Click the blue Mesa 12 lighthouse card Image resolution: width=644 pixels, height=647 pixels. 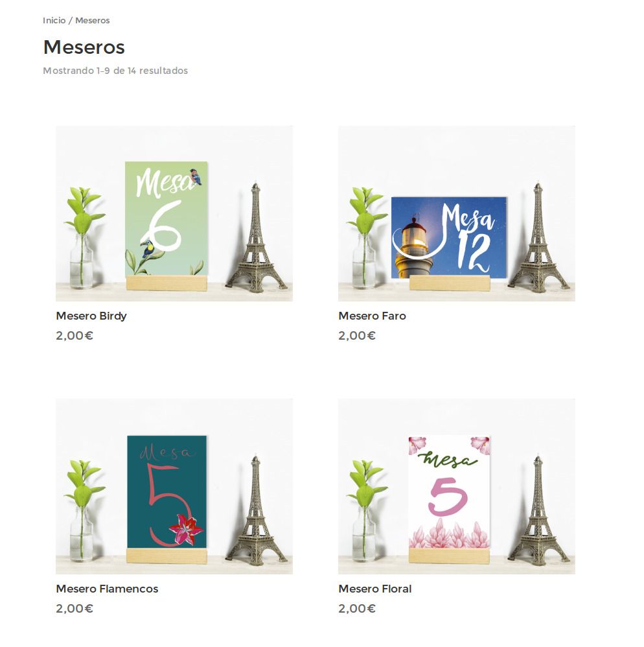tap(448, 238)
